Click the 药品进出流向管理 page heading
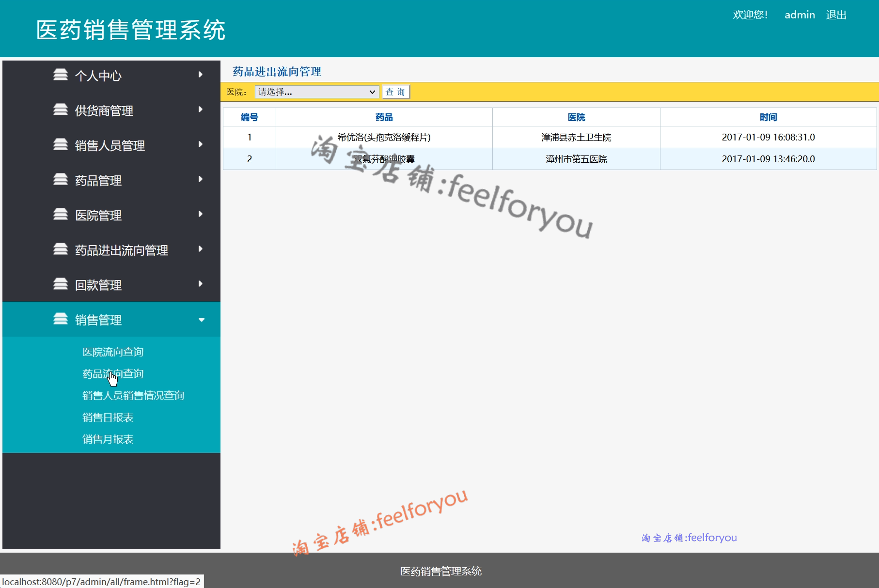 tap(277, 72)
